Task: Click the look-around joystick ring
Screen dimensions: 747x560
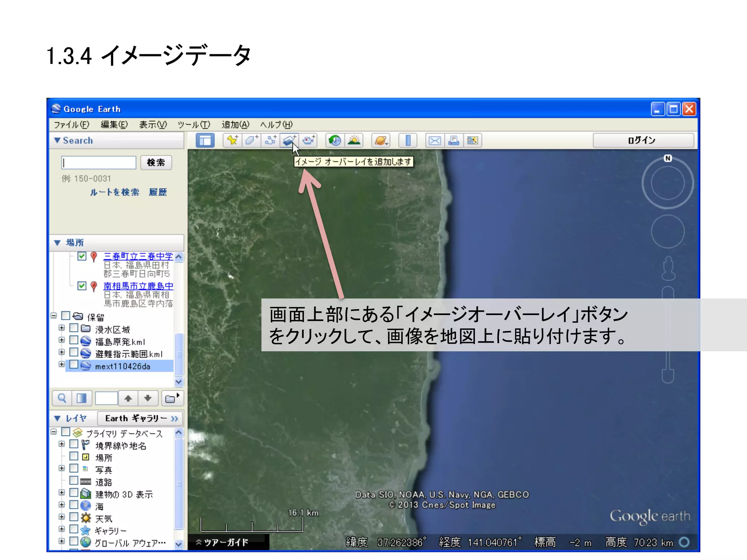Action: point(668,183)
